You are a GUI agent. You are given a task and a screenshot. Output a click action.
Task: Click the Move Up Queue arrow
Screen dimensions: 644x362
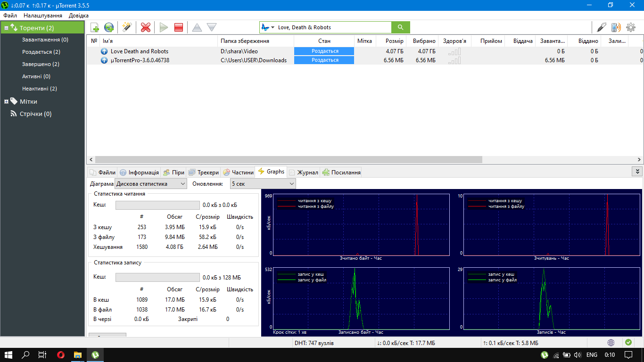[197, 27]
